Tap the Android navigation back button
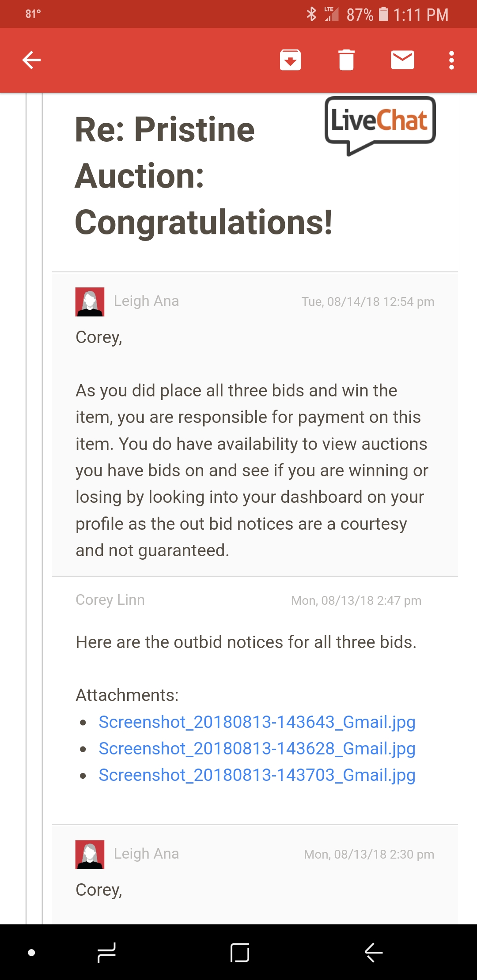The width and height of the screenshot is (477, 980). tap(374, 953)
